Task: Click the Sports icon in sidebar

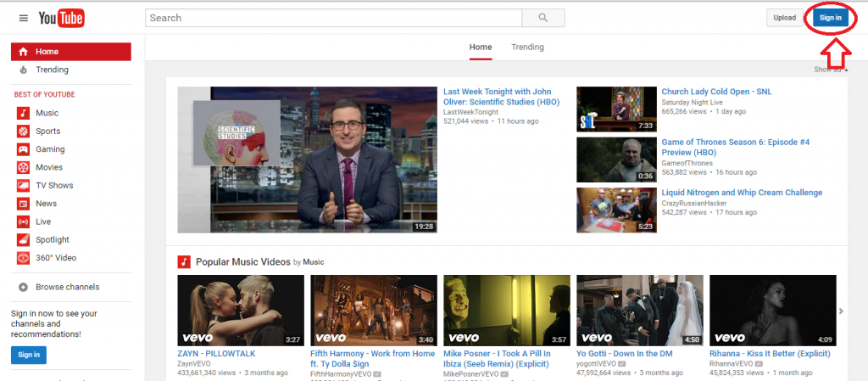Action: pyautogui.click(x=23, y=132)
